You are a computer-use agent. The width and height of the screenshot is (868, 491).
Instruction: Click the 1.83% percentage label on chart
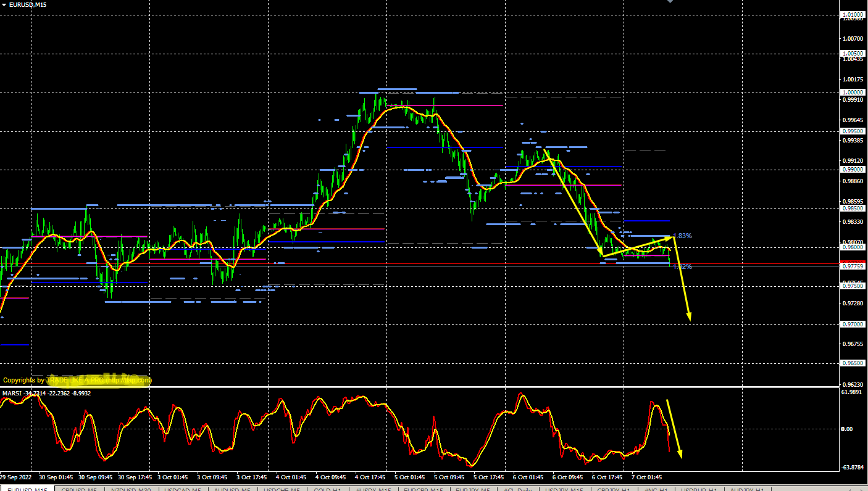(x=682, y=236)
